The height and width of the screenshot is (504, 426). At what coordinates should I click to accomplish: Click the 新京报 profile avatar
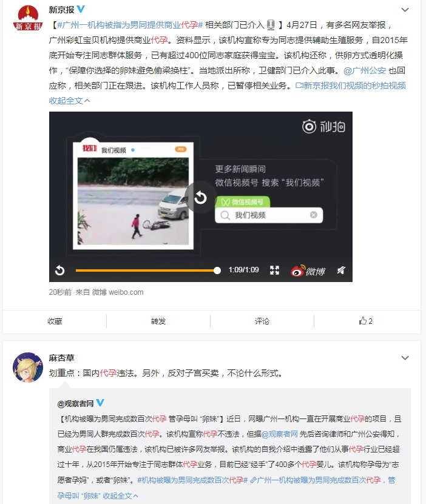pyautogui.click(x=28, y=18)
